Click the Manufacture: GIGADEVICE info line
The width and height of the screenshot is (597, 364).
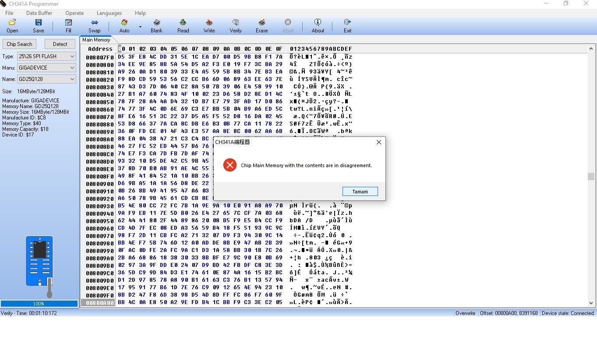pos(31,101)
